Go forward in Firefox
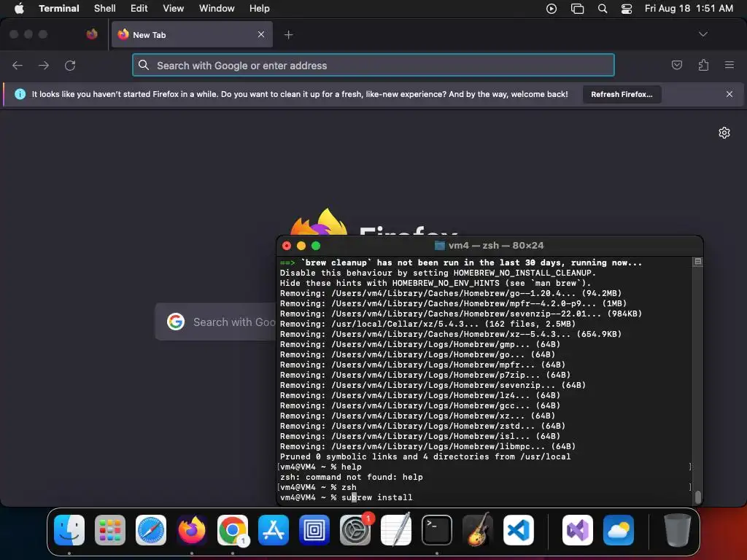The height and width of the screenshot is (560, 747). pyautogui.click(x=44, y=65)
